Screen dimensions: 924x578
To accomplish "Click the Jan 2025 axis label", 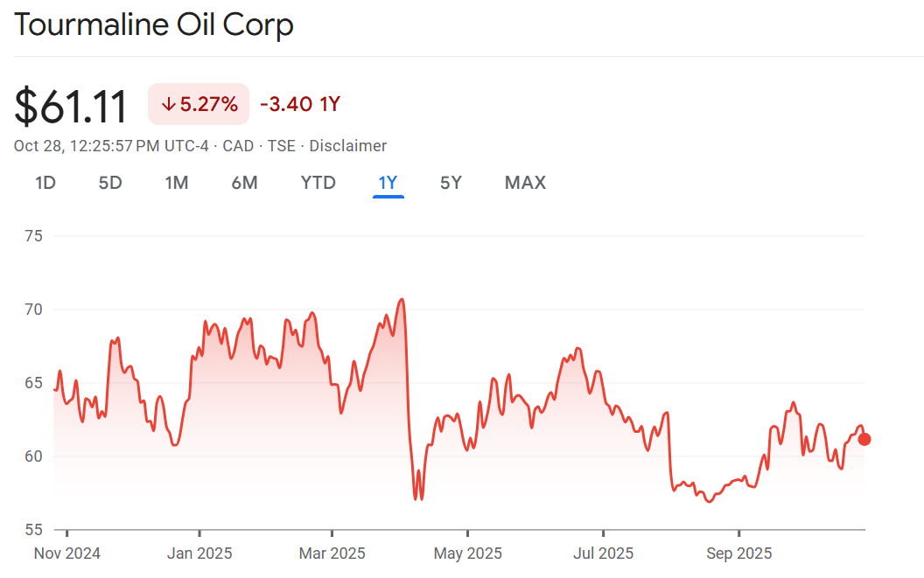I will pos(199,554).
